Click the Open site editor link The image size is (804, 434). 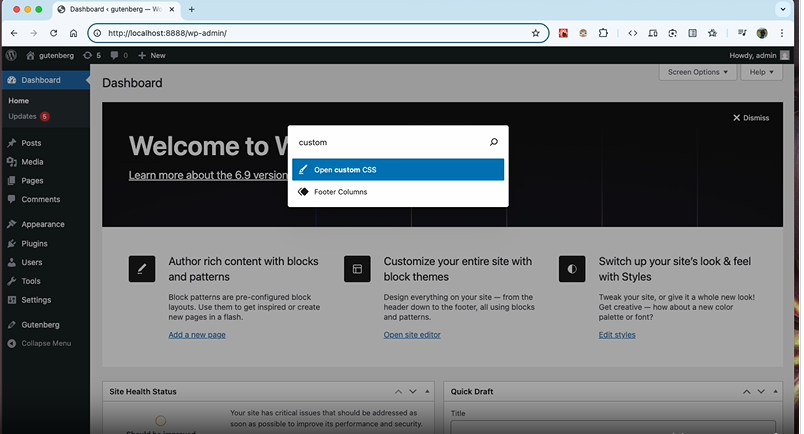click(x=412, y=335)
